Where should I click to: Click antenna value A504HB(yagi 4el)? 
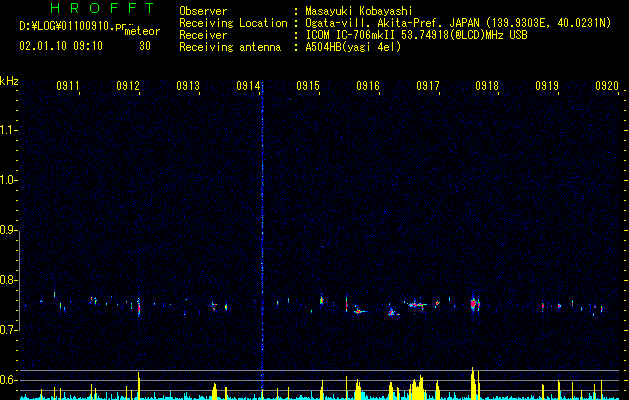click(353, 47)
